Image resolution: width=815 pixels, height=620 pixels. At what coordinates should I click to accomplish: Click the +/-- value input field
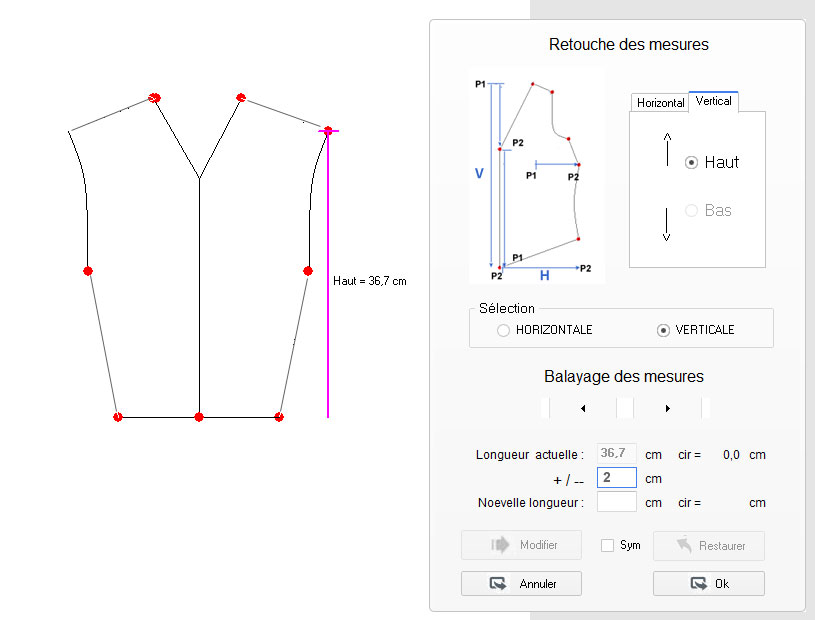point(616,478)
